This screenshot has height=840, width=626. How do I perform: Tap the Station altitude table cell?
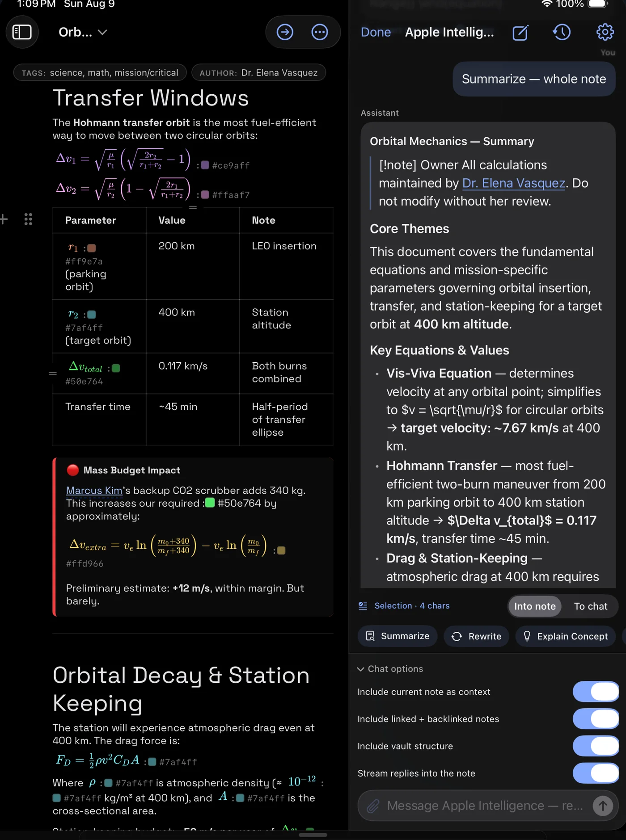click(x=286, y=326)
